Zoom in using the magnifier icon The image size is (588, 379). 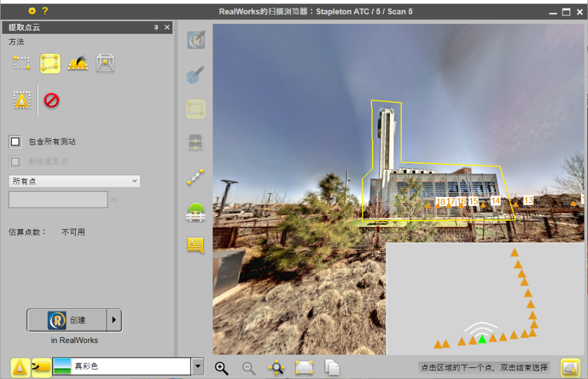pos(221,367)
